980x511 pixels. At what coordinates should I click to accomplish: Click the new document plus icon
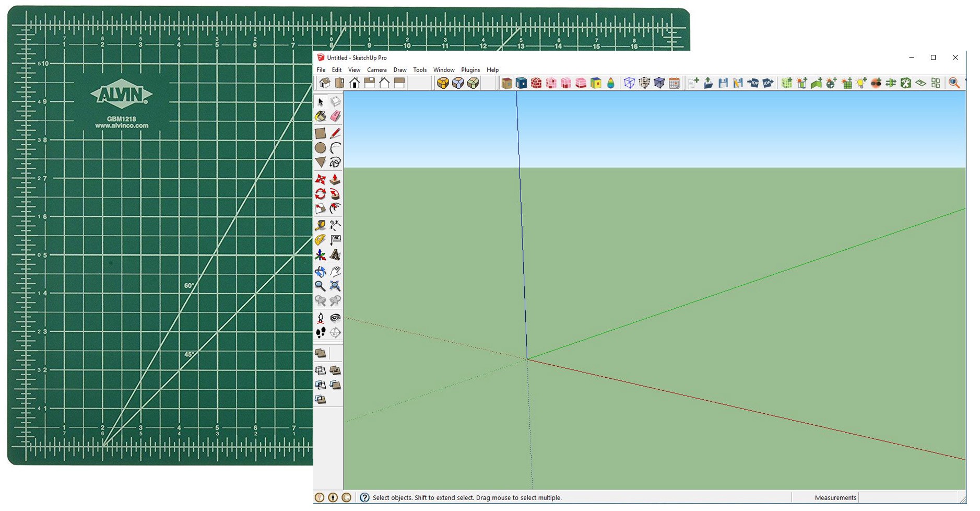click(693, 83)
